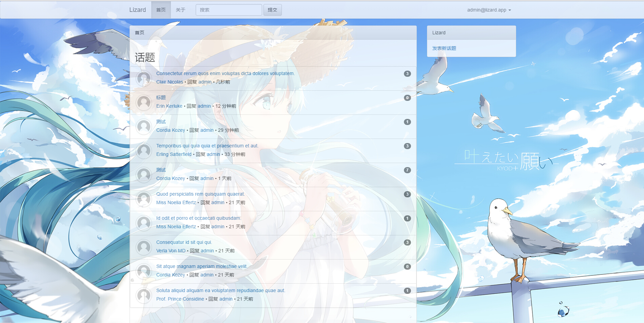Click the avatar beside the Sit atque magnam topic
This screenshot has width=644, height=323.
click(144, 271)
